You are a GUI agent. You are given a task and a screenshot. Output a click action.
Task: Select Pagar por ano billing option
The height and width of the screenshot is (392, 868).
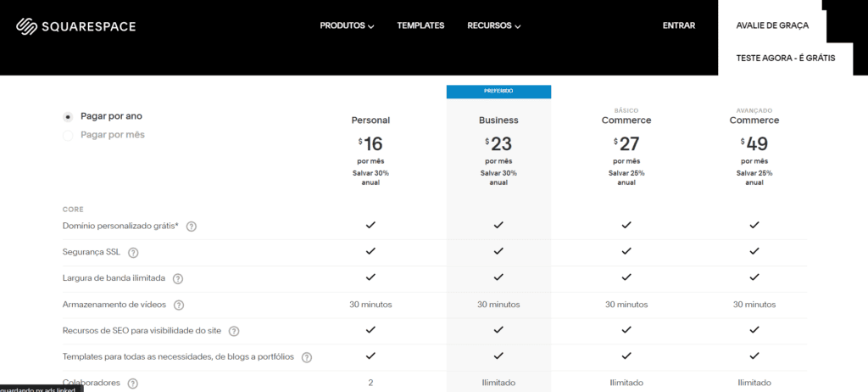(x=68, y=117)
